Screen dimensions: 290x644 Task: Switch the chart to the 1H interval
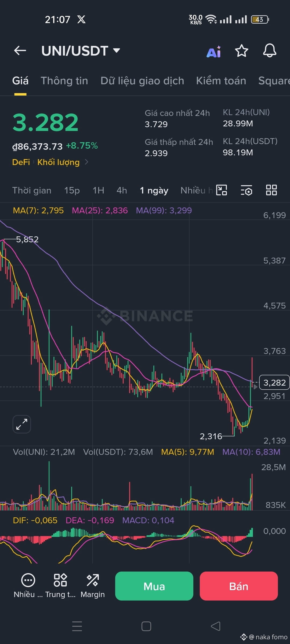click(x=98, y=190)
